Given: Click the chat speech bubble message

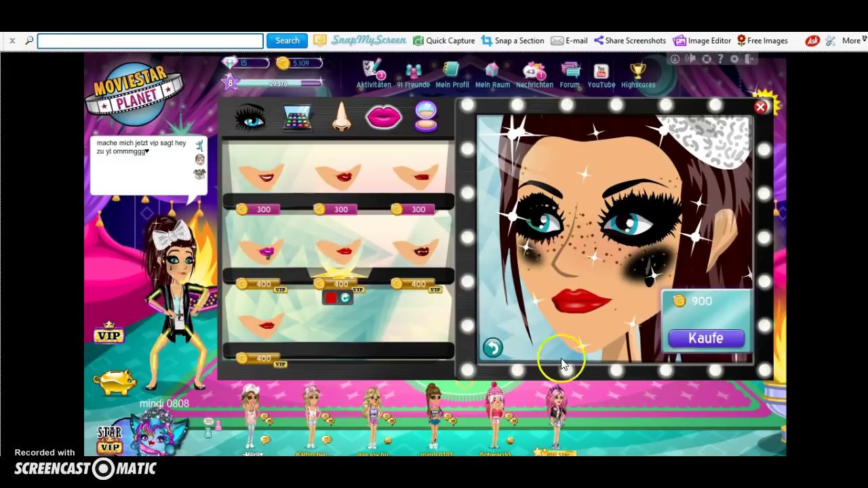Looking at the screenshot, I should coord(148,165).
